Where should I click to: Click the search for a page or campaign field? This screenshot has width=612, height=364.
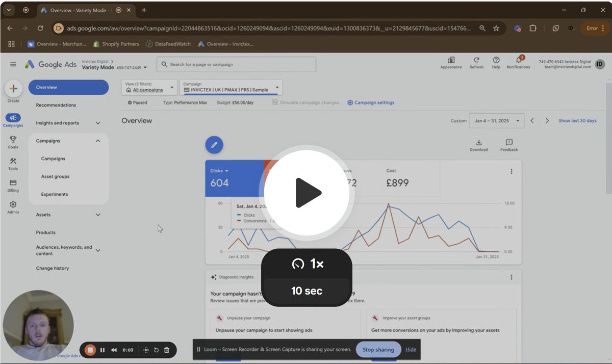pyautogui.click(x=236, y=64)
